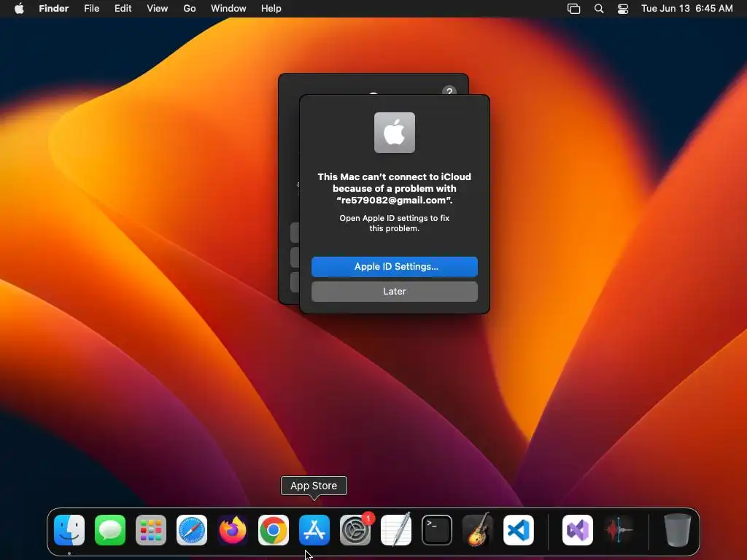Open Finder from the Dock
The height and width of the screenshot is (560, 747).
tap(69, 530)
